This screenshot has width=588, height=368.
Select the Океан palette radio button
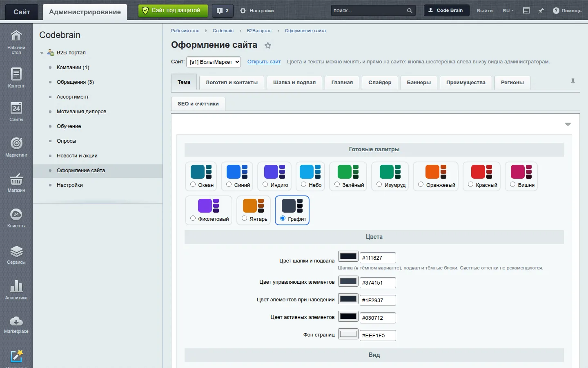[193, 184]
